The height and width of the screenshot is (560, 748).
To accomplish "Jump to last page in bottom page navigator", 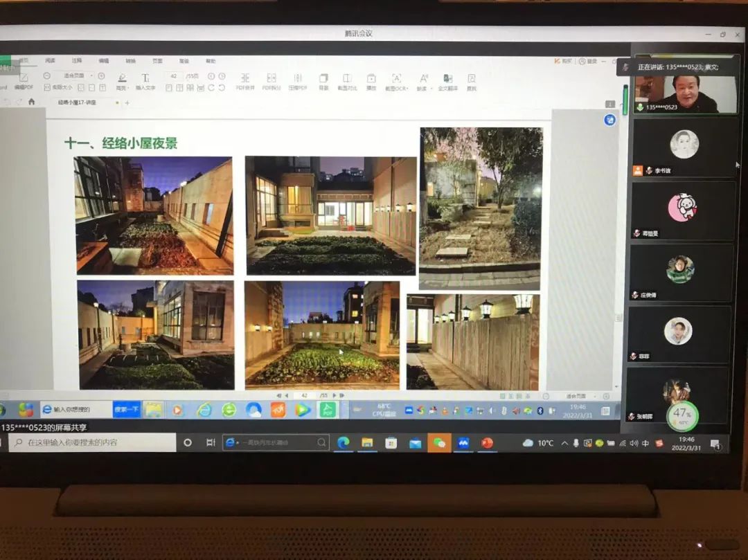I will coord(342,395).
